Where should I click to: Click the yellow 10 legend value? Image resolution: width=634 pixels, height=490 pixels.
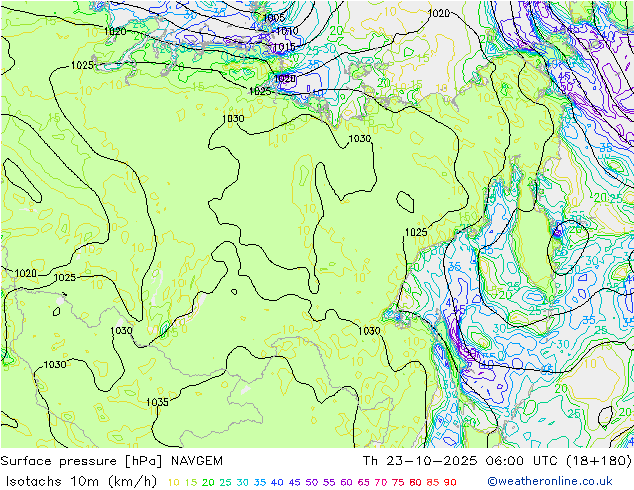tap(173, 482)
